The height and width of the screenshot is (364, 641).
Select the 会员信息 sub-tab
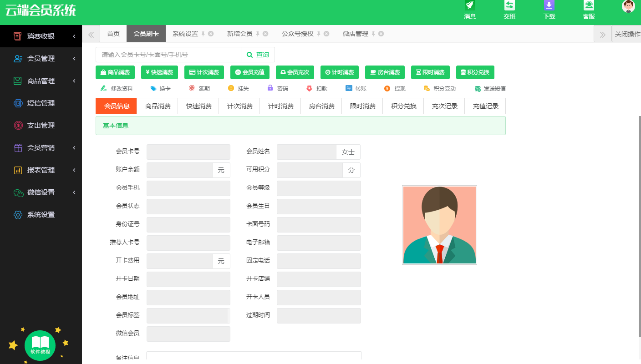(117, 106)
